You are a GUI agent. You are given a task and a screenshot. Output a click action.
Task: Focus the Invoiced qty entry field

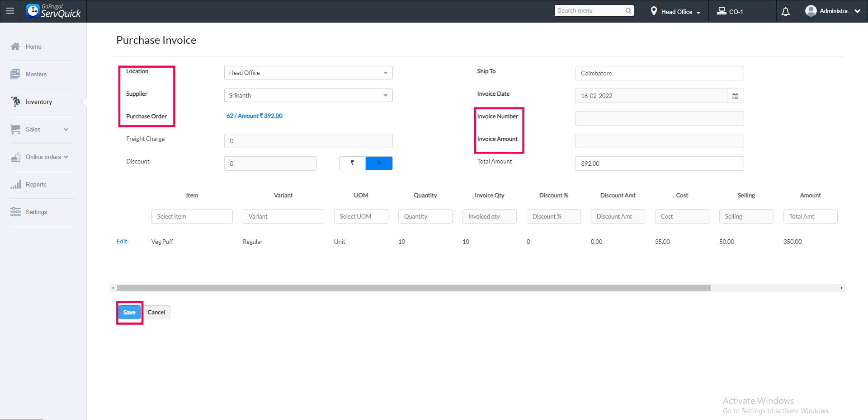(490, 216)
